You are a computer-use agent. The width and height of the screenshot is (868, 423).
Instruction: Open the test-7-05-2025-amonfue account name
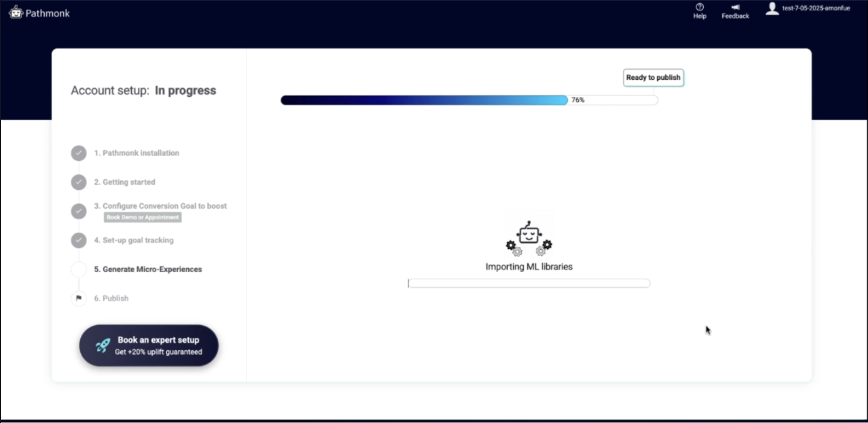(816, 8)
